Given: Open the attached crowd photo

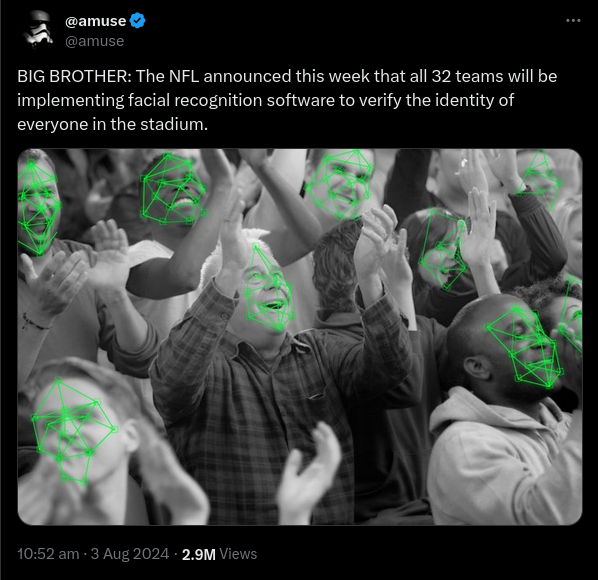Looking at the screenshot, I should tap(300, 337).
